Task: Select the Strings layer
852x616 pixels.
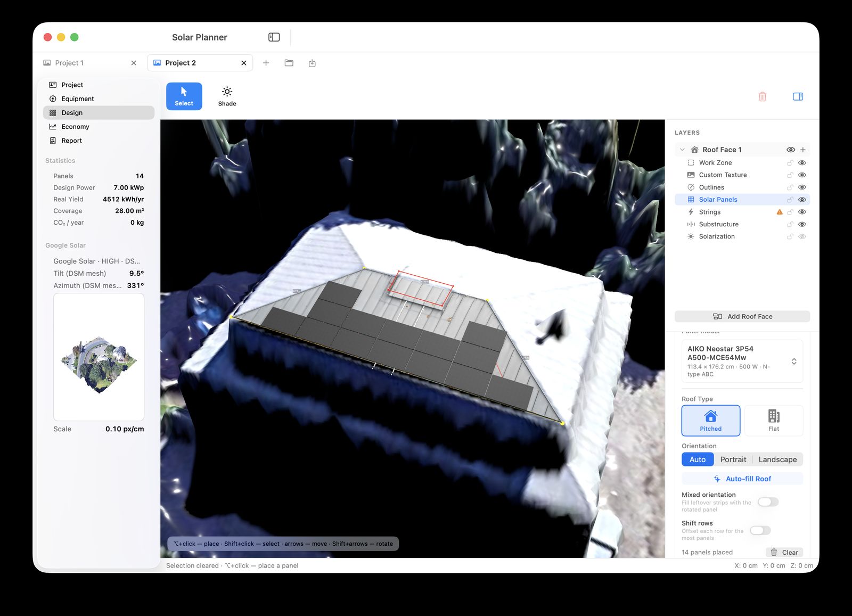Action: click(x=742, y=212)
